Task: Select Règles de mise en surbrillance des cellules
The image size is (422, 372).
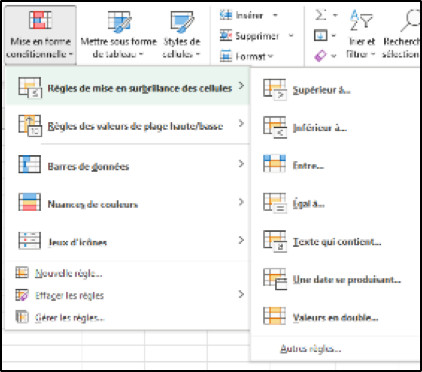Action: [x=128, y=87]
